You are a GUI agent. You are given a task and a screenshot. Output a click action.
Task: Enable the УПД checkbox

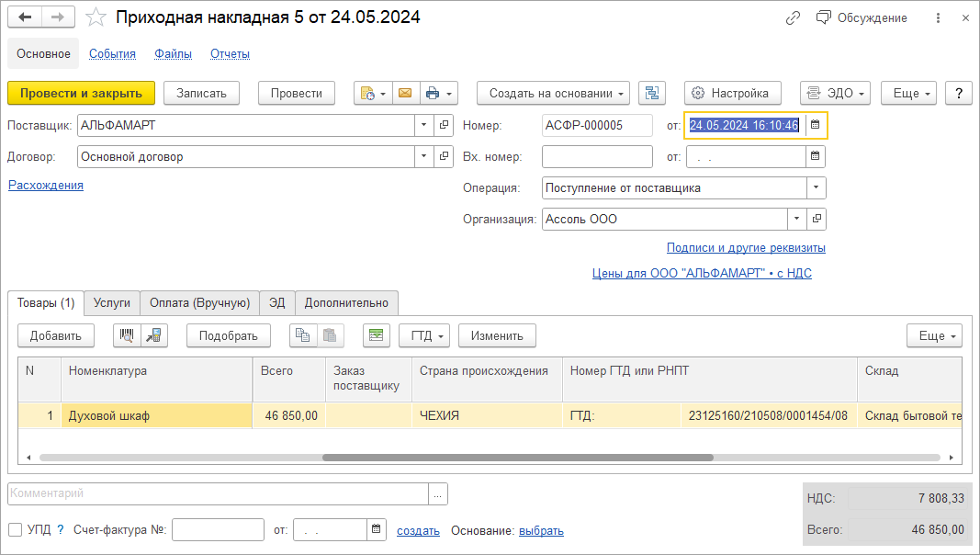pyautogui.click(x=13, y=530)
